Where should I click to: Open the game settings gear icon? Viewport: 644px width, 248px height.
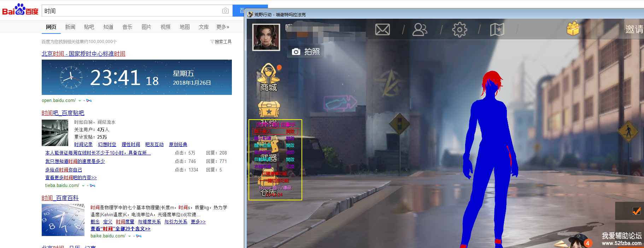[x=459, y=30]
